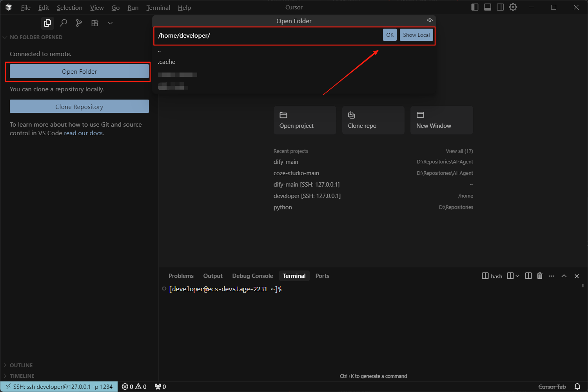This screenshot has width=588, height=392.
Task: Close the terminal panel with X
Action: click(x=577, y=276)
